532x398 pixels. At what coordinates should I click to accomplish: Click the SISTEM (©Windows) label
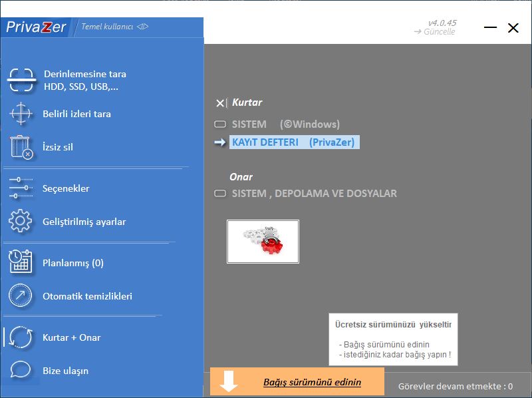[286, 124]
